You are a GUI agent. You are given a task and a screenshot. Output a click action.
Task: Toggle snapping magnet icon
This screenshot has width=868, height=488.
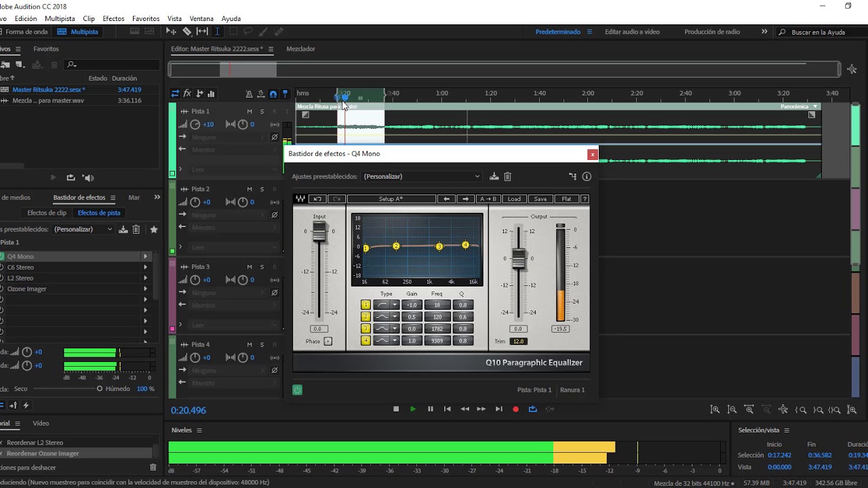tap(273, 94)
